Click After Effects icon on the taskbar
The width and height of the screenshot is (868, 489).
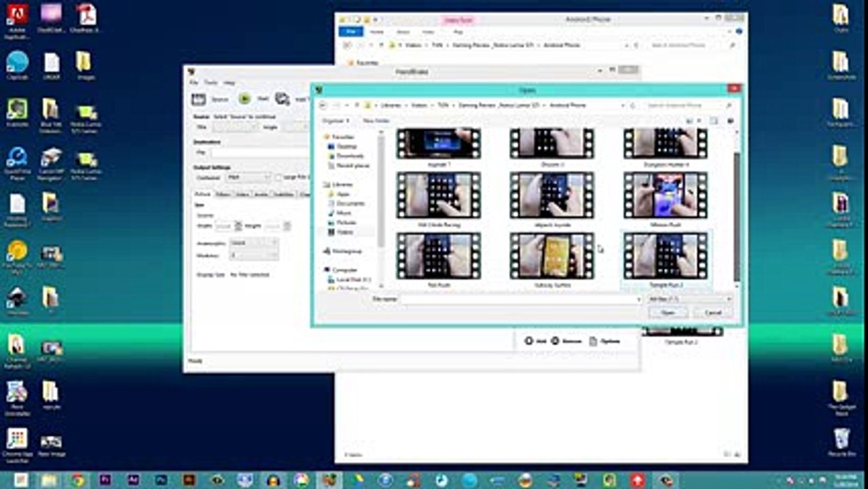pos(133,480)
